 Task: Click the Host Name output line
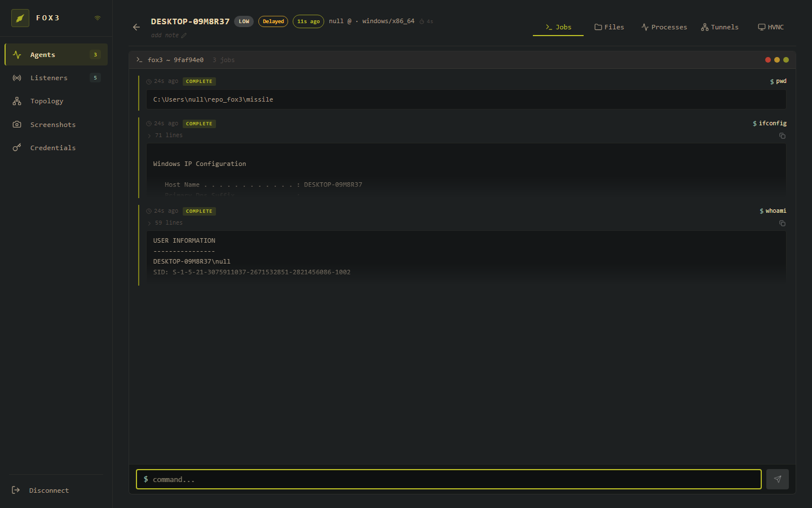pyautogui.click(x=263, y=185)
